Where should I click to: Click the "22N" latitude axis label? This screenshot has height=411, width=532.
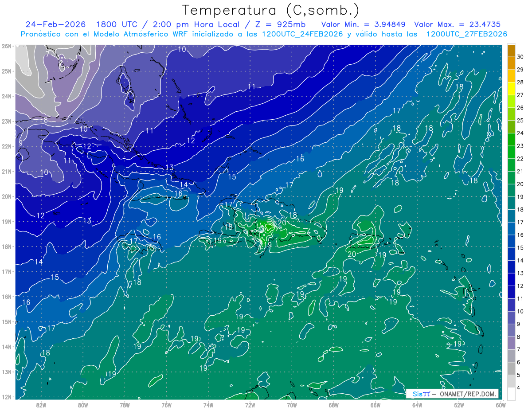coord(6,146)
